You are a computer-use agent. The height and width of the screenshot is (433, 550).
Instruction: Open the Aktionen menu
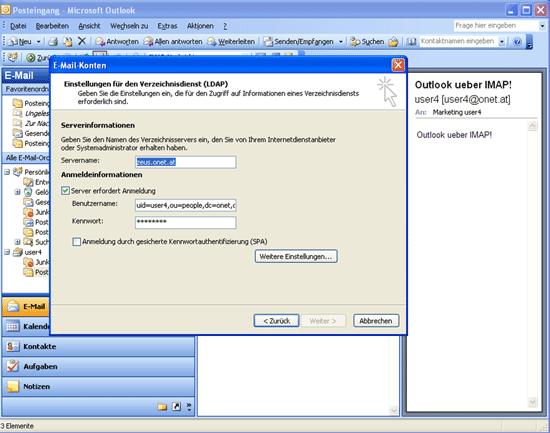[x=200, y=26]
